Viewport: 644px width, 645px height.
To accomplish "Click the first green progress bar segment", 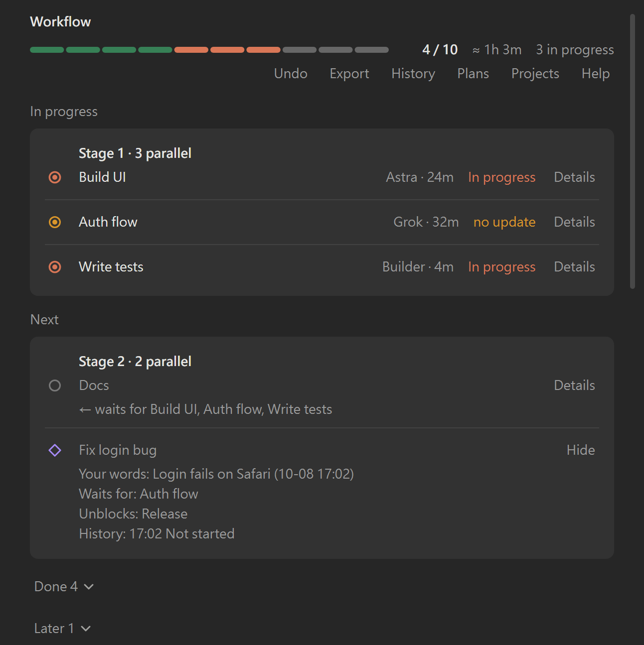I will 47,50.
